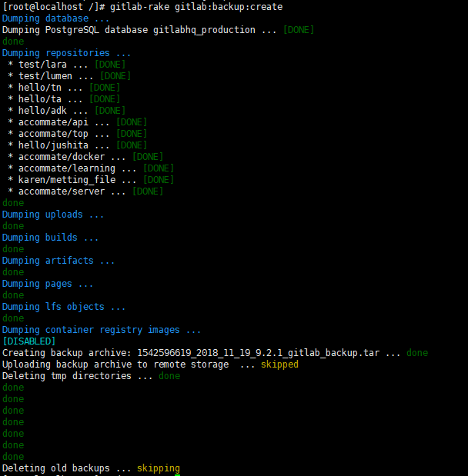
Task: Click the 'Dumping uploads ...' line
Action: (53, 215)
